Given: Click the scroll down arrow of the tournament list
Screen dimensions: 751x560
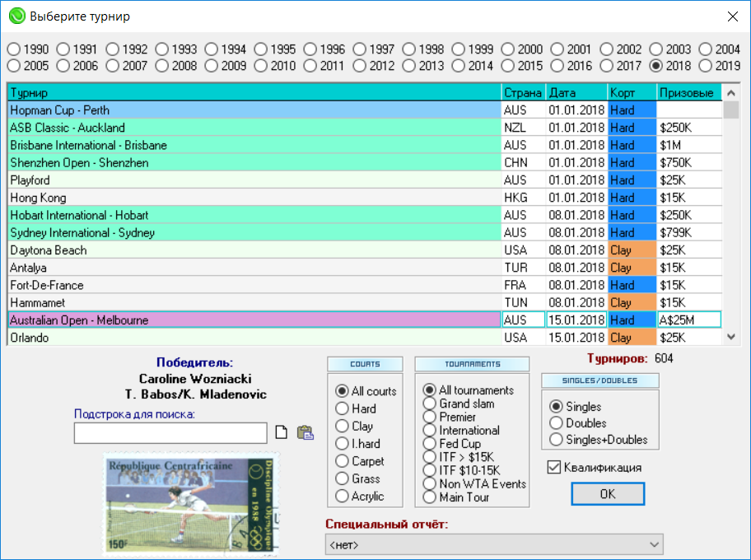Looking at the screenshot, I should [x=731, y=337].
